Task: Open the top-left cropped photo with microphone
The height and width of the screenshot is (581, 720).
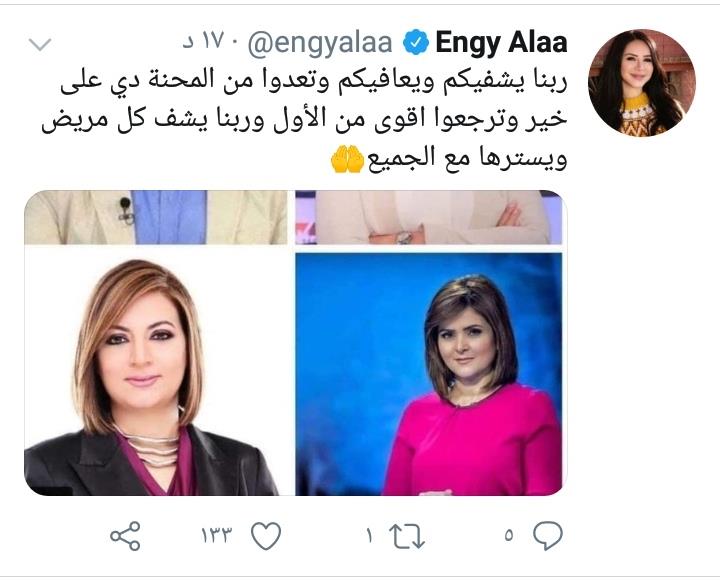Action: tap(156, 217)
